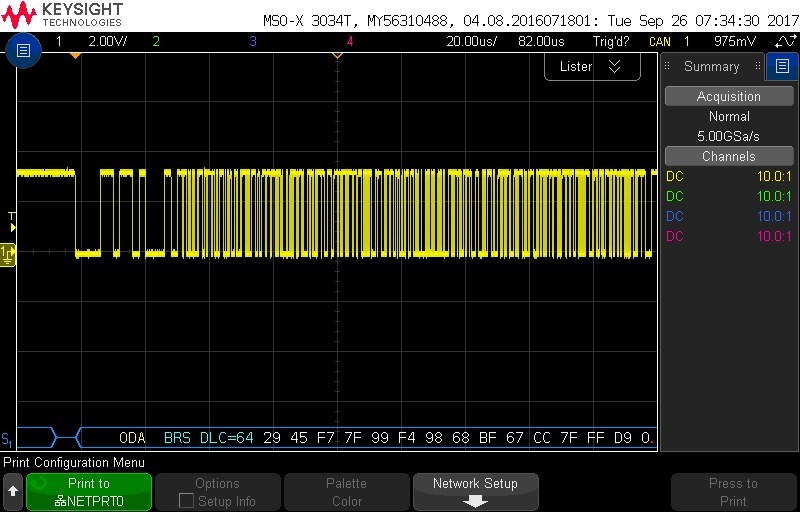Screen dimensions: 800x512
Task: Select channel 4 indicator in top bar
Action: 349,41
